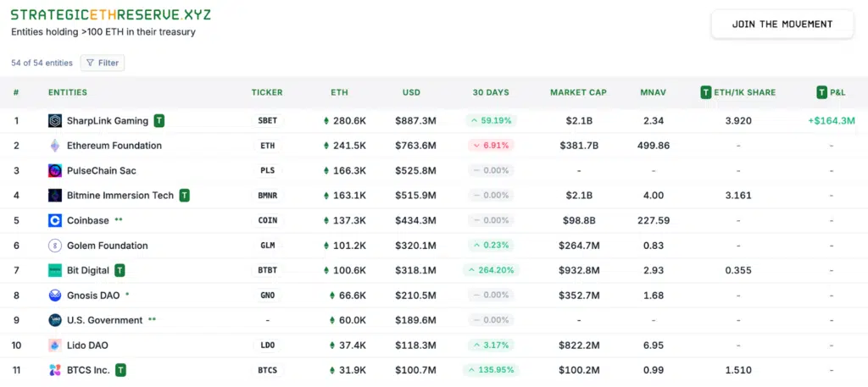Image resolution: width=868 pixels, height=387 pixels.
Task: Click the Join the Movement button
Action: pos(782,25)
